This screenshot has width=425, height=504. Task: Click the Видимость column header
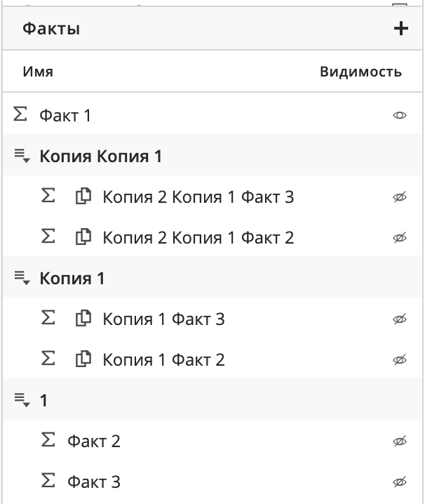pyautogui.click(x=360, y=72)
